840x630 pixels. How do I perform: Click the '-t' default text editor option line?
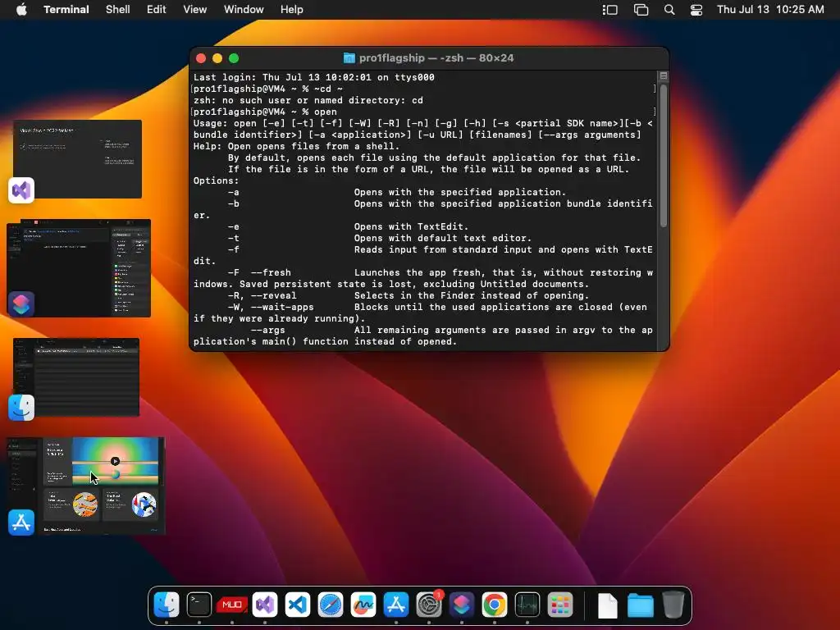click(380, 238)
